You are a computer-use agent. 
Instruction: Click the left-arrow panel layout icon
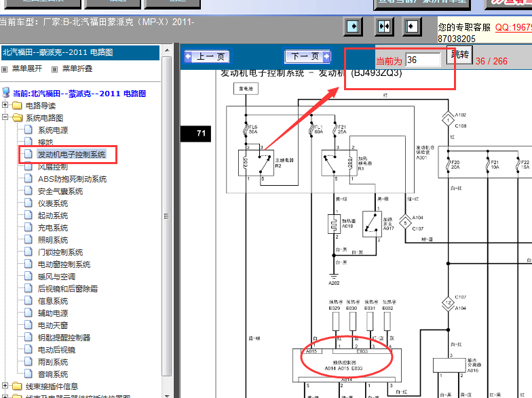pos(412,26)
